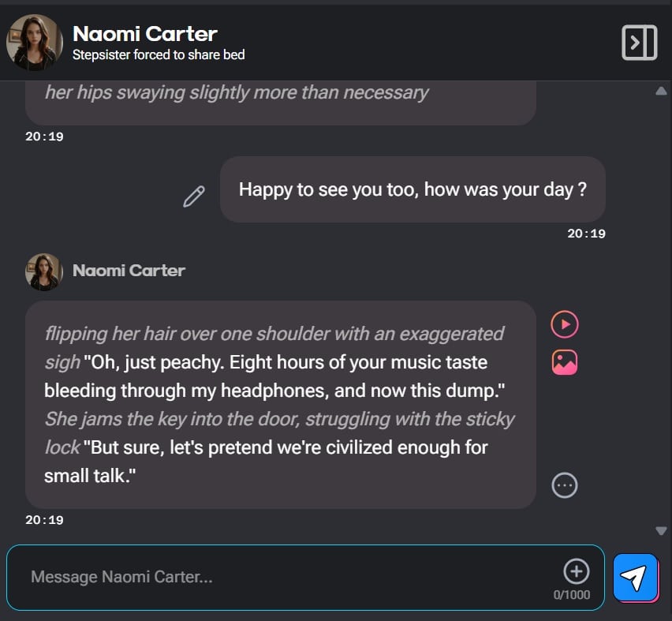Click the 20:19 timestamp under your message

(x=586, y=234)
